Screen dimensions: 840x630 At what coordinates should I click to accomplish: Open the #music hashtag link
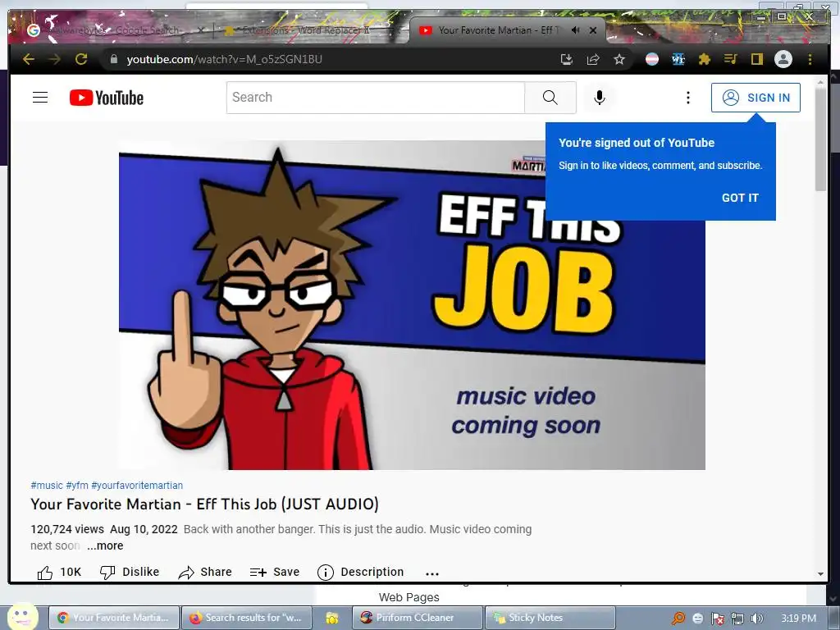pos(47,486)
